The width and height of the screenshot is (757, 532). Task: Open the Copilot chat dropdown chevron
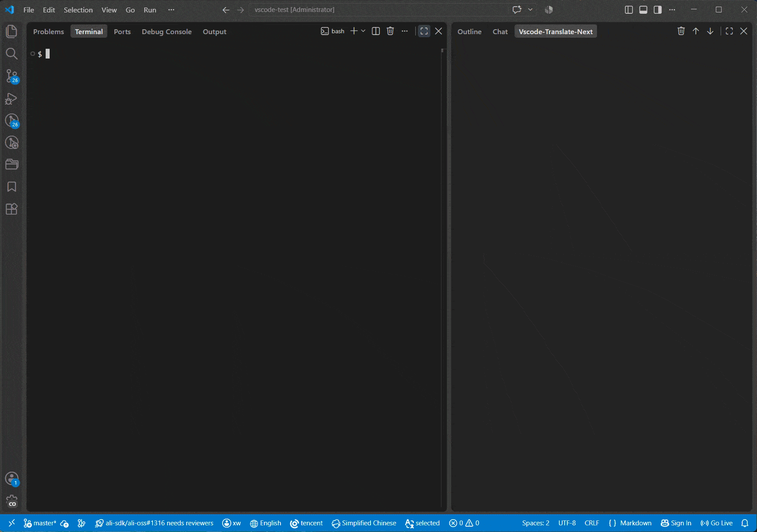point(530,10)
